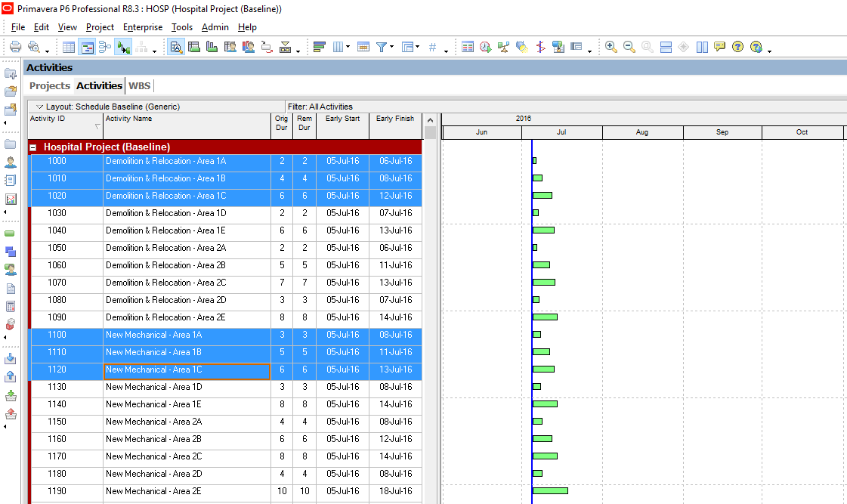Toggle the Gantt Chart view button
The height and width of the screenshot is (504, 847).
pos(87,47)
